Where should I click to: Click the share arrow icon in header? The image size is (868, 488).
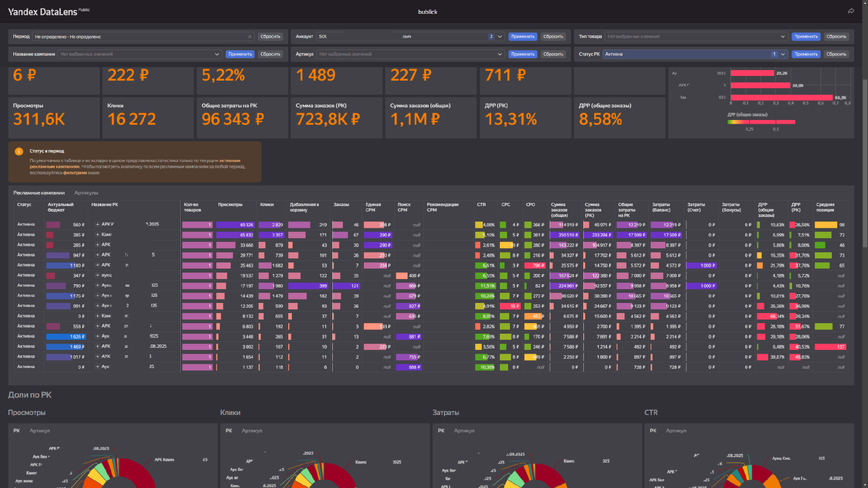[851, 11]
